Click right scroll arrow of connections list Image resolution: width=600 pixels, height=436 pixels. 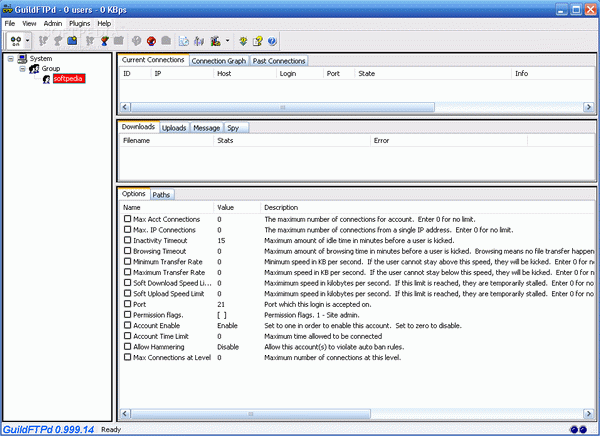pos(589,107)
